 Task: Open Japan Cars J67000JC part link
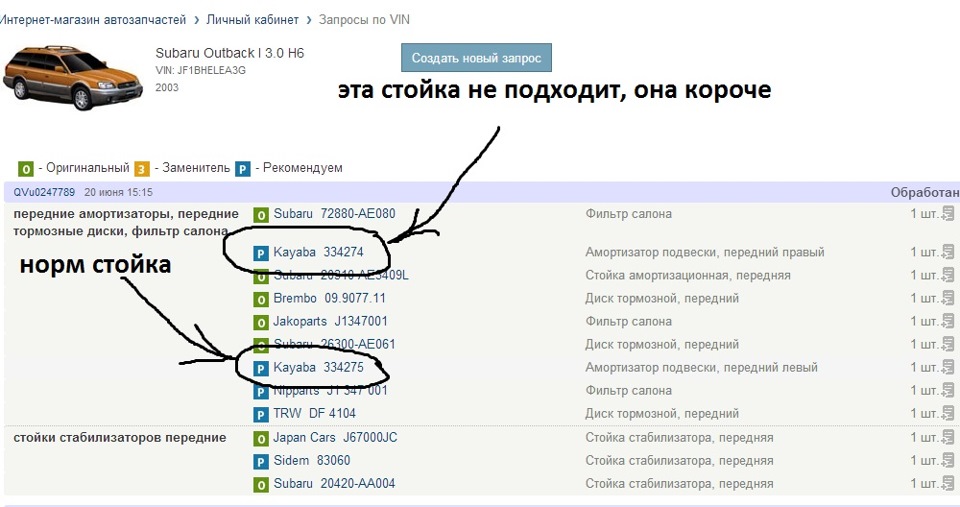tap(335, 437)
